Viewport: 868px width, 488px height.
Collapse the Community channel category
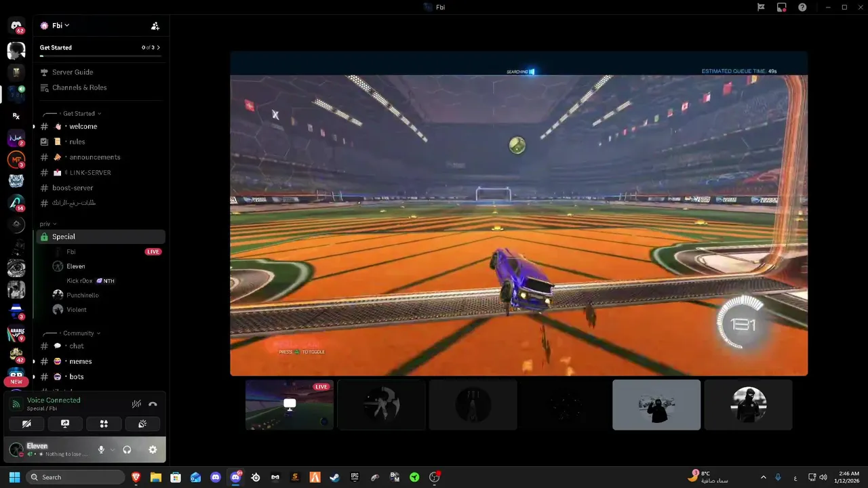[79, 333]
